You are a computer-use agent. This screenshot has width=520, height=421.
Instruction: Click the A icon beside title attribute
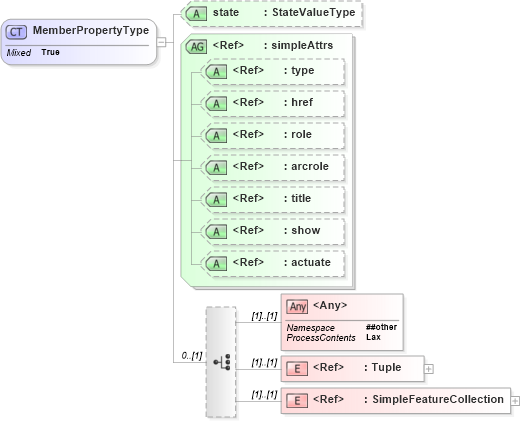click(x=216, y=200)
